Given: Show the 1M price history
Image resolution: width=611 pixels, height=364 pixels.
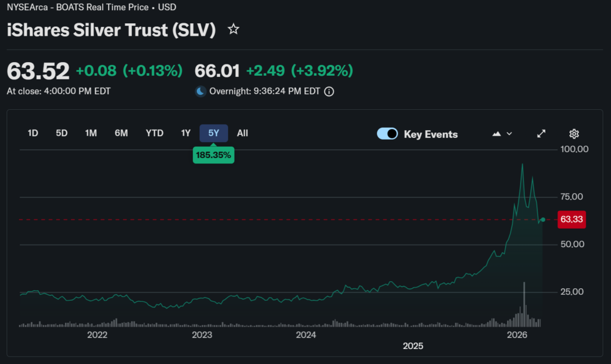Looking at the screenshot, I should (91, 133).
